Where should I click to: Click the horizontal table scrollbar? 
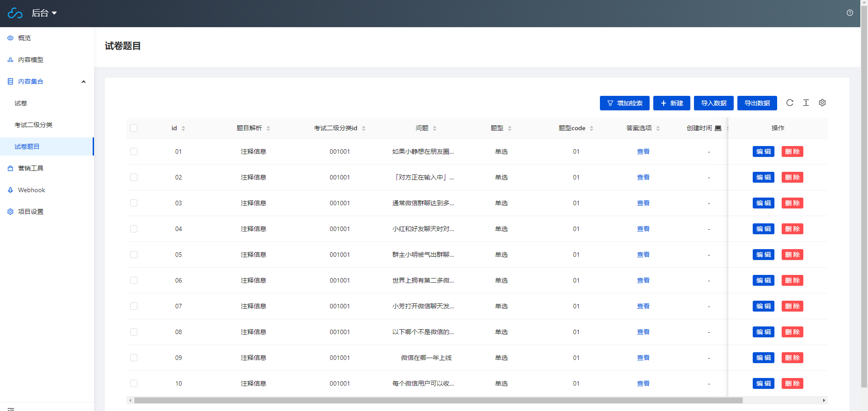click(438, 400)
